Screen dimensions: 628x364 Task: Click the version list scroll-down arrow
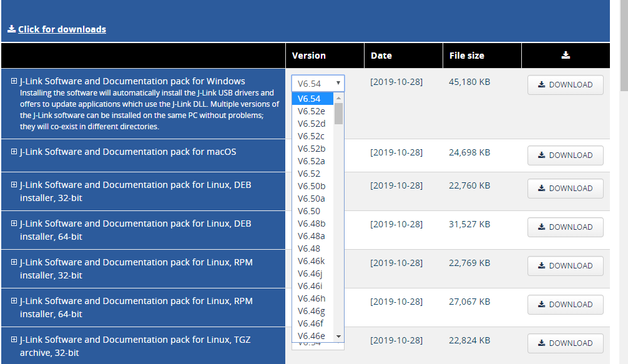point(339,337)
